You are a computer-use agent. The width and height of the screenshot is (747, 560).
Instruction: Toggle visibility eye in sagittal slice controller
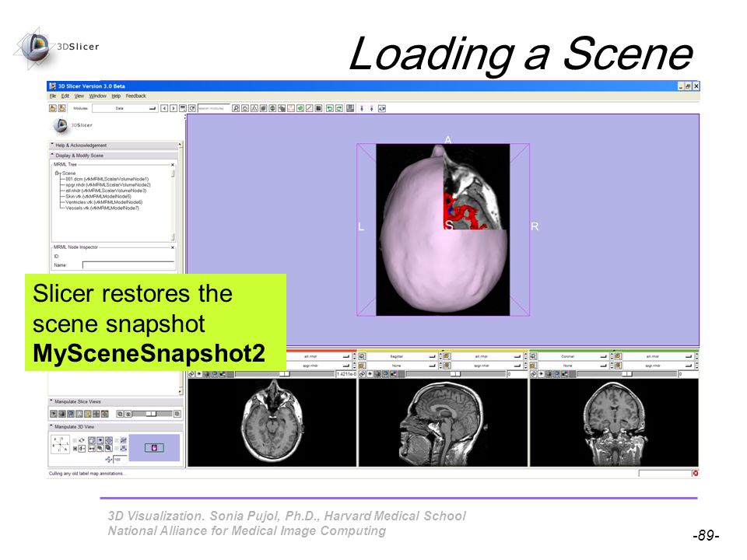(370, 374)
